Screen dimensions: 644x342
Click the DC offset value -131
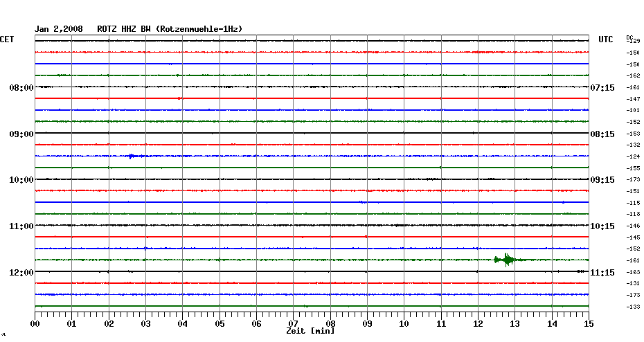[x=634, y=283]
